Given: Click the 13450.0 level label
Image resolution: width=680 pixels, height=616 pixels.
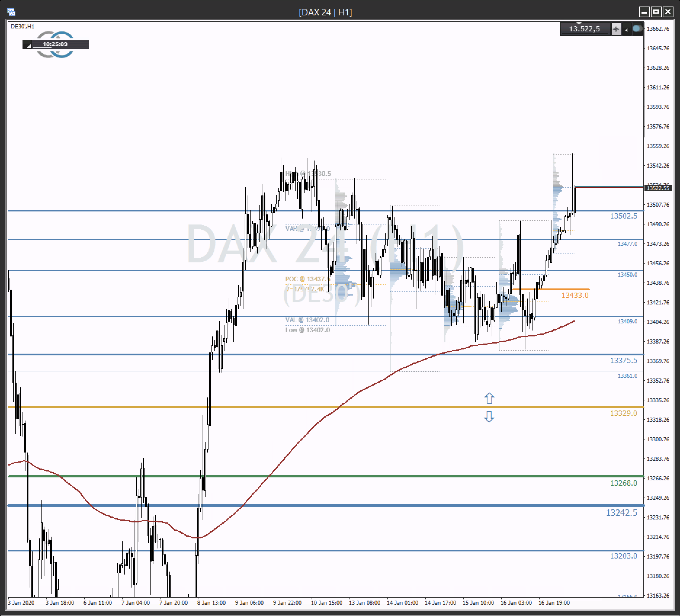Looking at the screenshot, I should coord(627,275).
